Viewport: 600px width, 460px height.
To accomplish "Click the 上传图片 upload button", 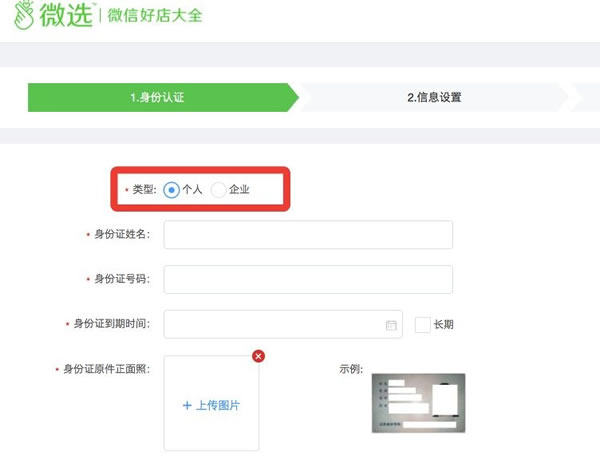I will pyautogui.click(x=211, y=405).
